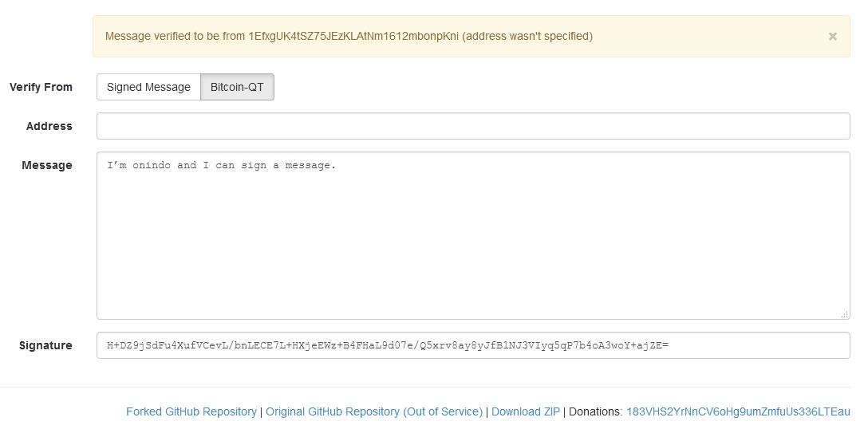The image size is (868, 433).
Task: Open Original GitHub Repository (Out of Service) link
Action: click(x=374, y=411)
